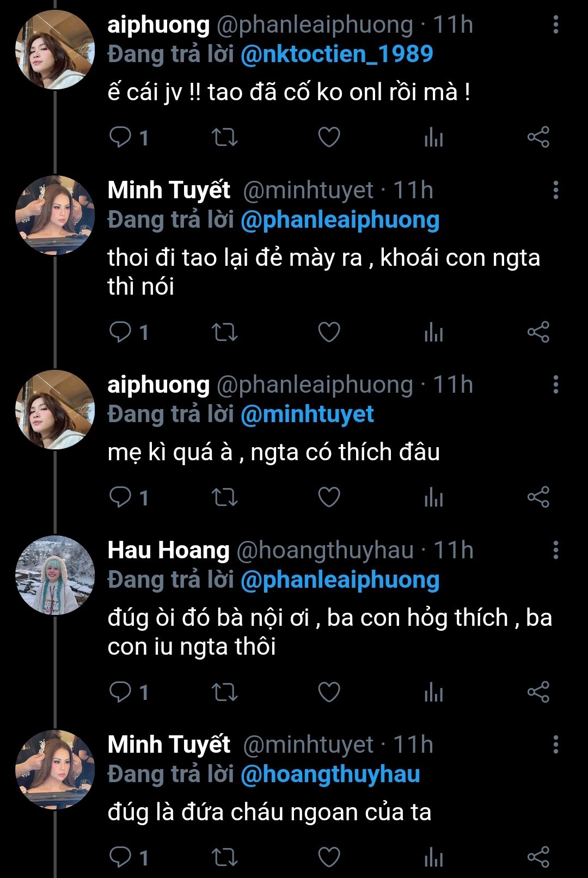This screenshot has height=878, width=588.
Task: Open the more menu on Hau Hoang's tweet
Action: [x=555, y=550]
